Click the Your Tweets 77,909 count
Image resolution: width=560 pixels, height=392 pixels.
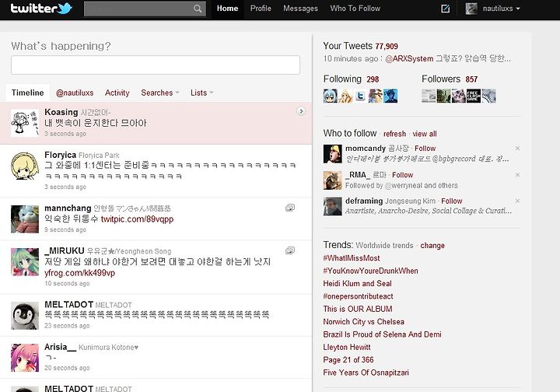[387, 47]
